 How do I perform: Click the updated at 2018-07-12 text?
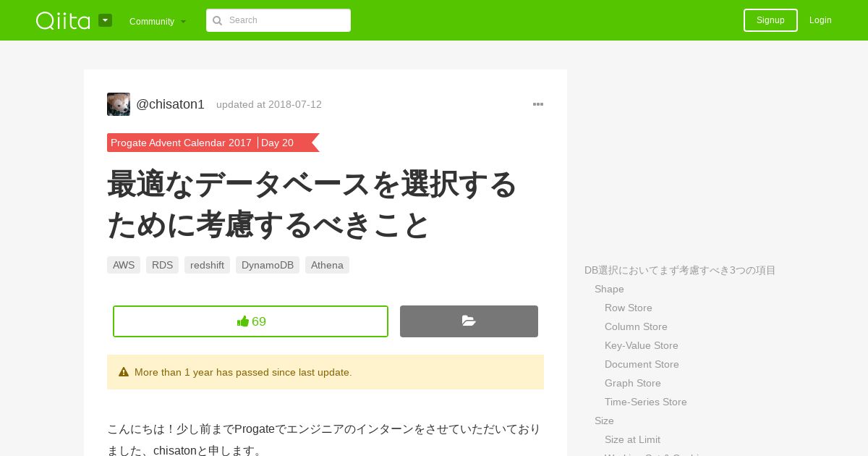click(269, 104)
